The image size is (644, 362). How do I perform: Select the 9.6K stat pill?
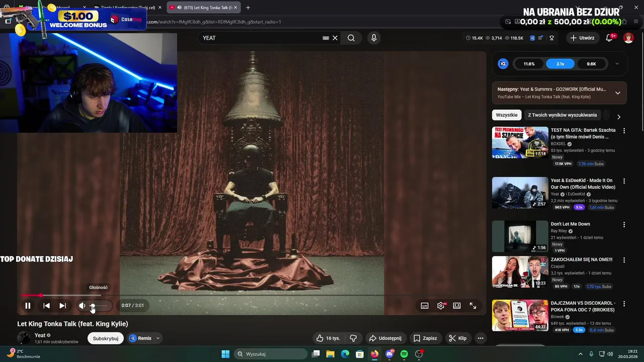click(x=591, y=64)
